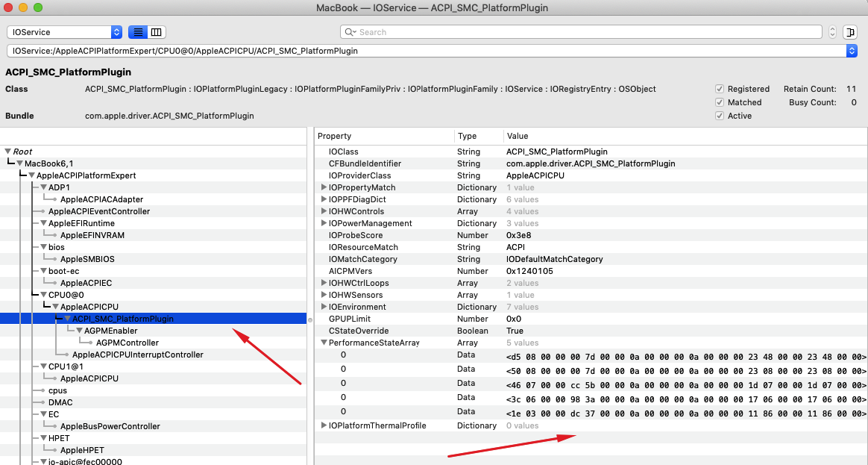Open the IOService plane selector
Screen dimensions: 868x465
[64, 32]
